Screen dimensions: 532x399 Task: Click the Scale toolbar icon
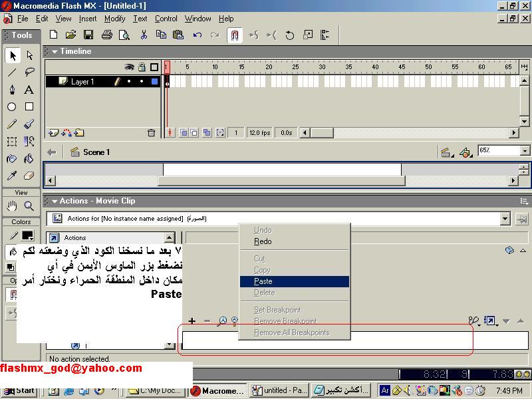[x=308, y=35]
